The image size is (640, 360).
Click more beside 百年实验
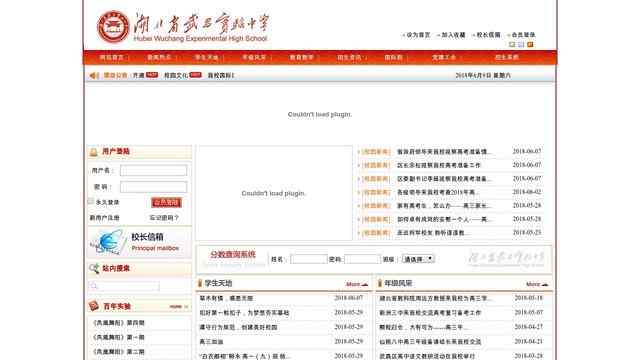pos(179,307)
